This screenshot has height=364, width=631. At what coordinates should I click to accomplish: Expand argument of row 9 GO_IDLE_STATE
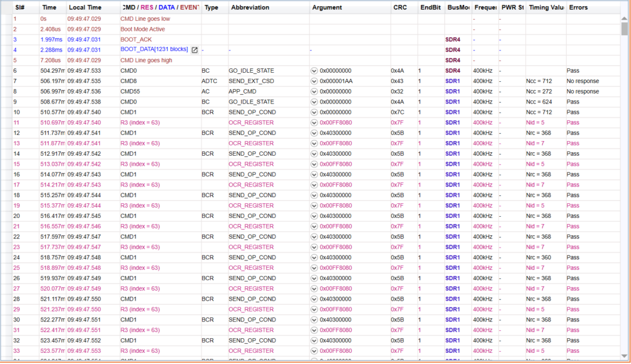314,102
